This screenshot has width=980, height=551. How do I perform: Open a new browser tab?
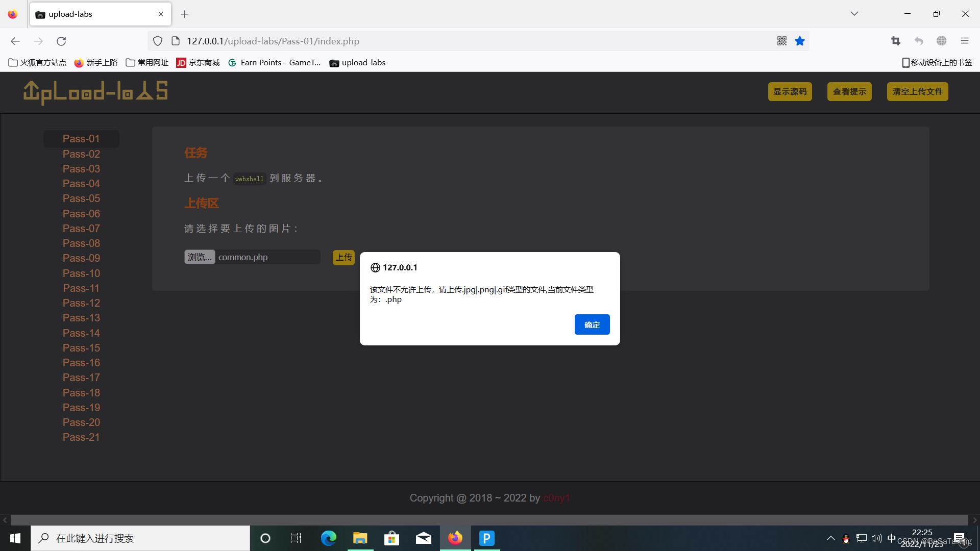(x=185, y=14)
